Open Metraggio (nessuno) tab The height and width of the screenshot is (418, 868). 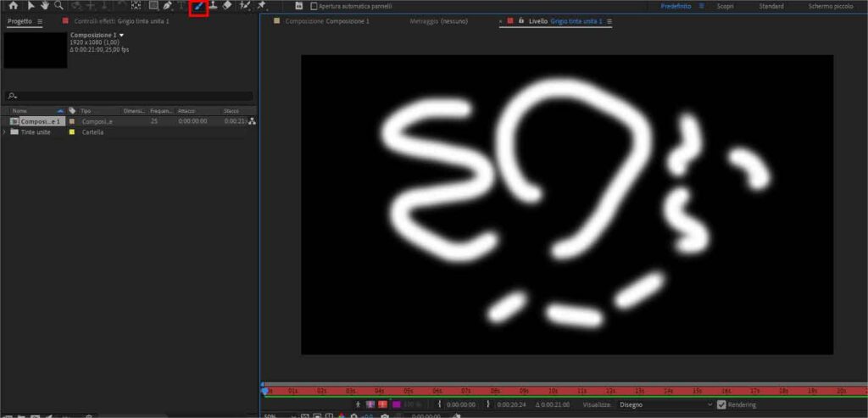pyautogui.click(x=439, y=21)
